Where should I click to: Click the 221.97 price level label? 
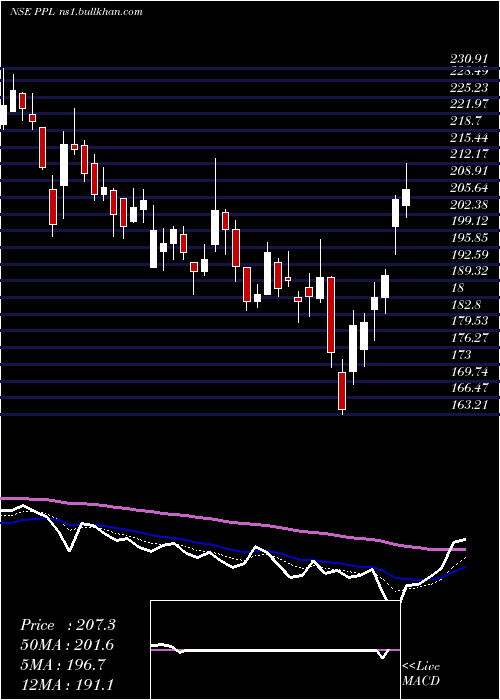coord(469,104)
